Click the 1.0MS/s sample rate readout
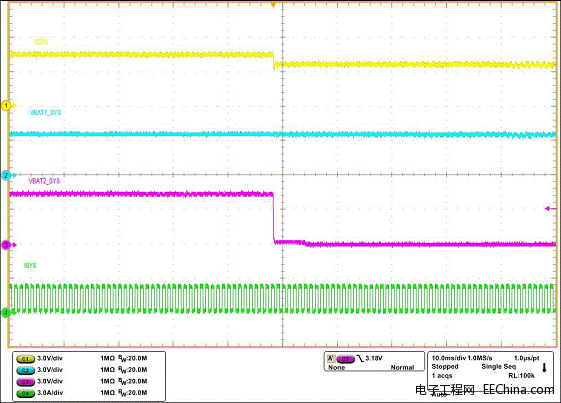 tap(480, 358)
